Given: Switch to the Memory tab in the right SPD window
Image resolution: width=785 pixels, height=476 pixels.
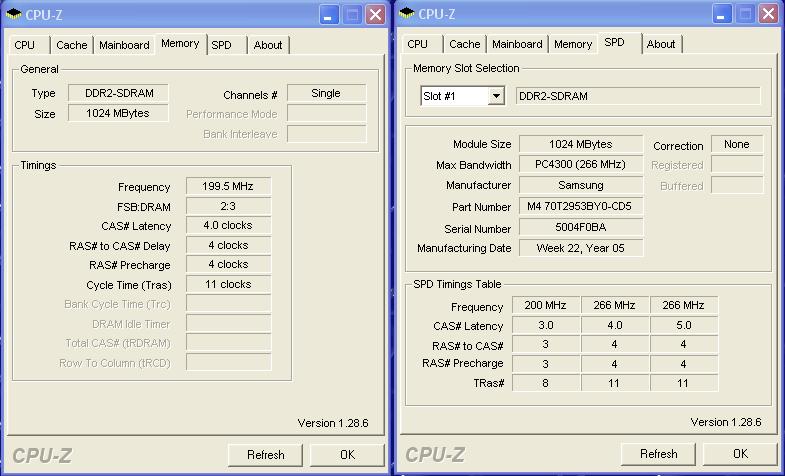Looking at the screenshot, I should coord(573,45).
